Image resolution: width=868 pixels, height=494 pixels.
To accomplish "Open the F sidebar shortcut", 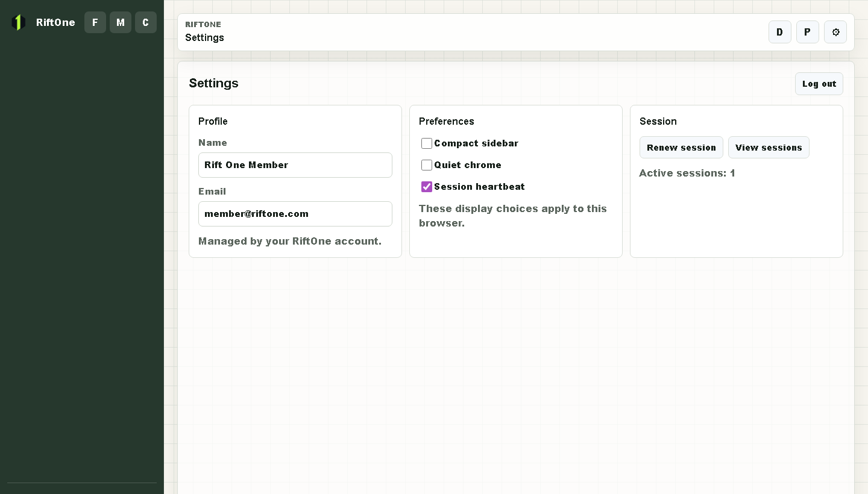I will [x=95, y=22].
